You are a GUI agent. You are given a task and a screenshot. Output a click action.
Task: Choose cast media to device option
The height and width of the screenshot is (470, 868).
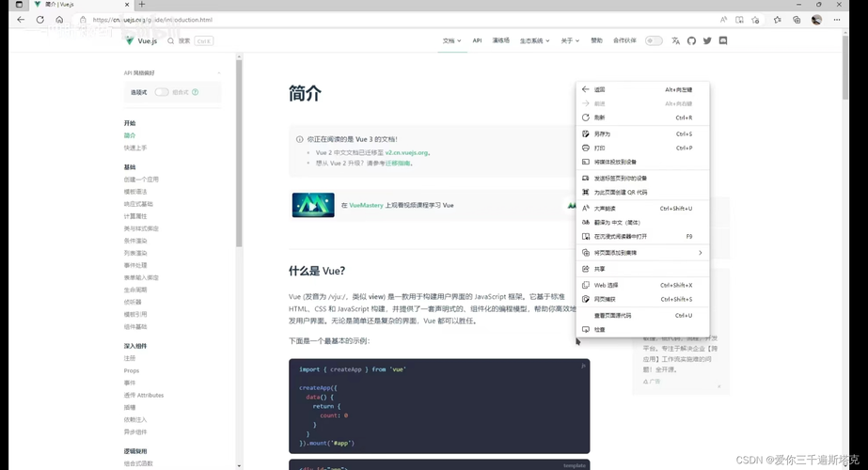[x=642, y=163]
